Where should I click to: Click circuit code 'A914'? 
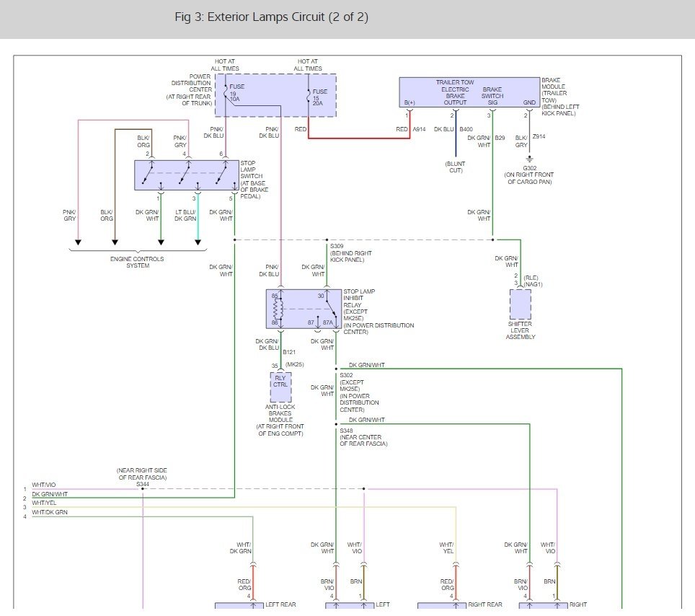419,129
